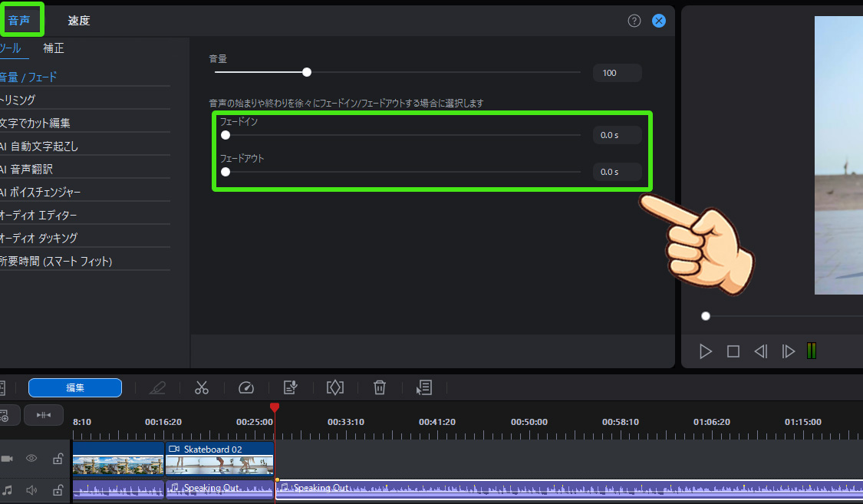The image size is (863, 504).
Task: Open the speed adjustment gauge icon
Action: click(x=246, y=387)
